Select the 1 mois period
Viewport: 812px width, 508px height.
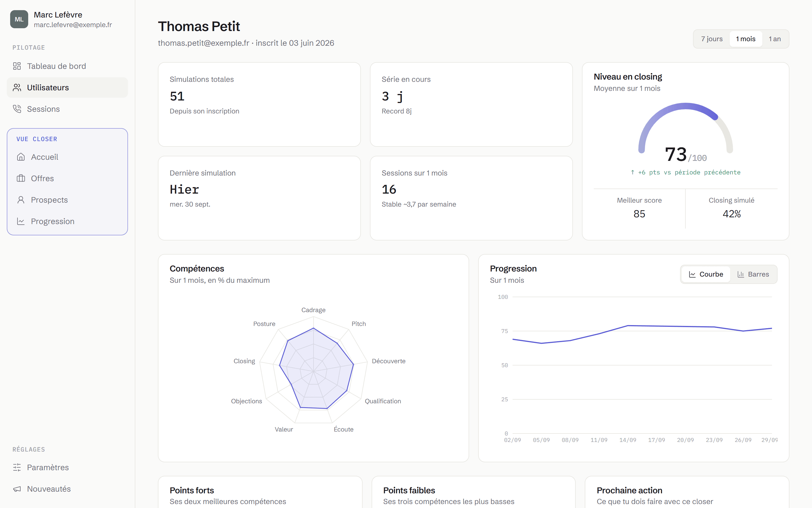coord(745,39)
